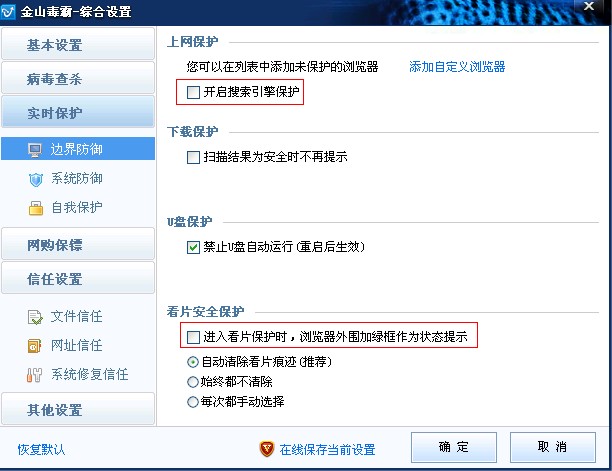Click the shield icon beside 在线保存当前设置
Viewport: 612px width, 471px height.
pyautogui.click(x=267, y=449)
